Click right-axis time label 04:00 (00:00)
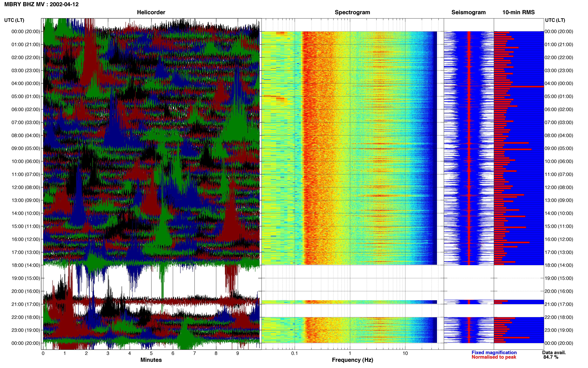The width and height of the screenshot is (588, 368). [559, 83]
